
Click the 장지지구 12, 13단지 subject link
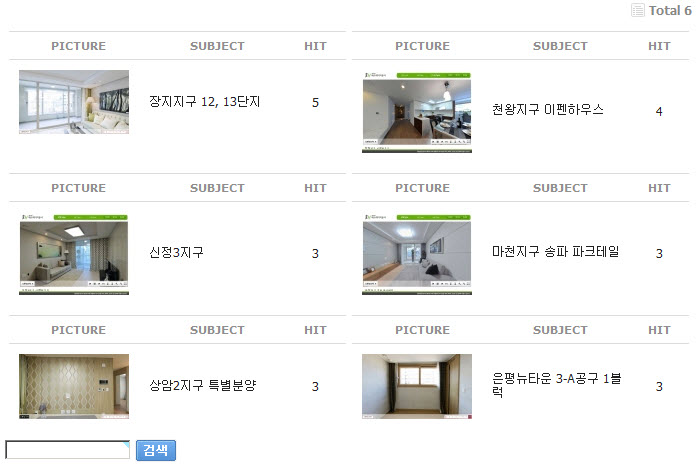point(204,102)
